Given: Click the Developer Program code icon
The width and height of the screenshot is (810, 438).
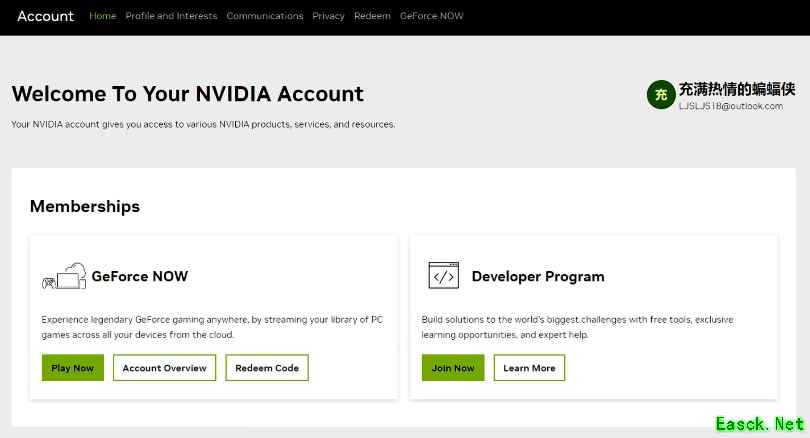Looking at the screenshot, I should (443, 275).
